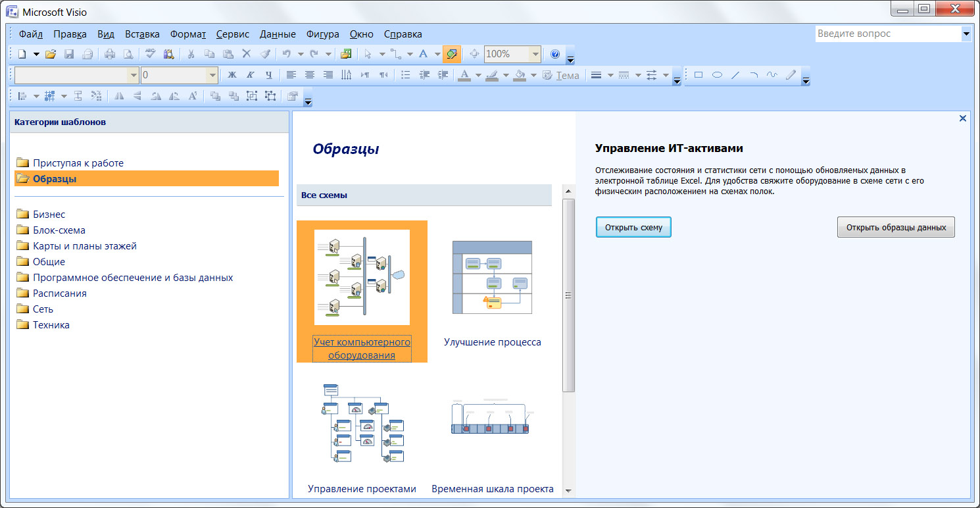Image resolution: width=980 pixels, height=508 pixels.
Task: Click the Открыть образцы данных button
Action: point(896,227)
